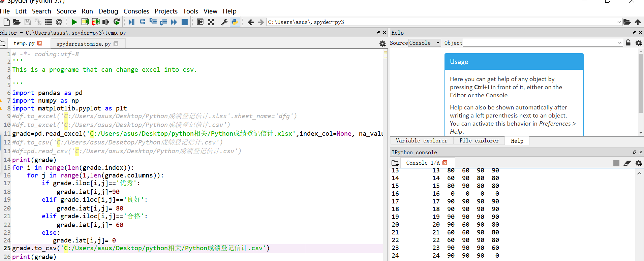Close the temp.py editor tab
Viewport: 644px width, 261px height.
pos(40,43)
